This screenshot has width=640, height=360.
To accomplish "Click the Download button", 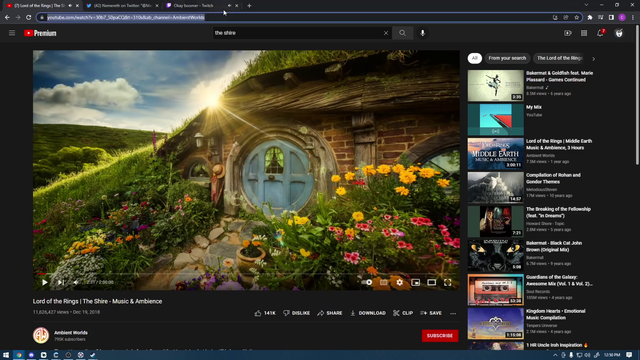I will (x=368, y=313).
